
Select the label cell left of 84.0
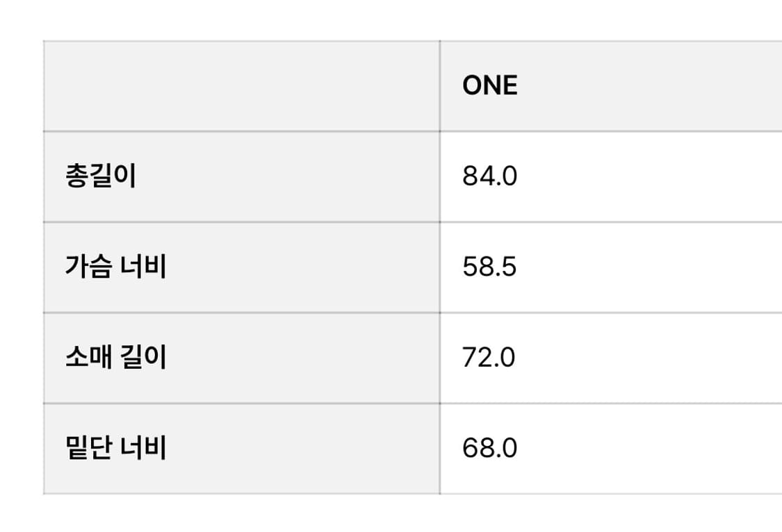pos(241,176)
